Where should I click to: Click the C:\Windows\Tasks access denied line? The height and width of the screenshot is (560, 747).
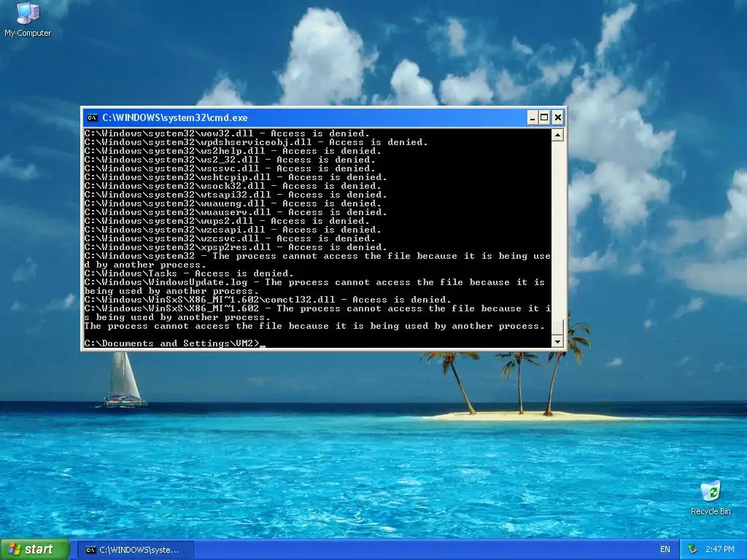(x=189, y=274)
